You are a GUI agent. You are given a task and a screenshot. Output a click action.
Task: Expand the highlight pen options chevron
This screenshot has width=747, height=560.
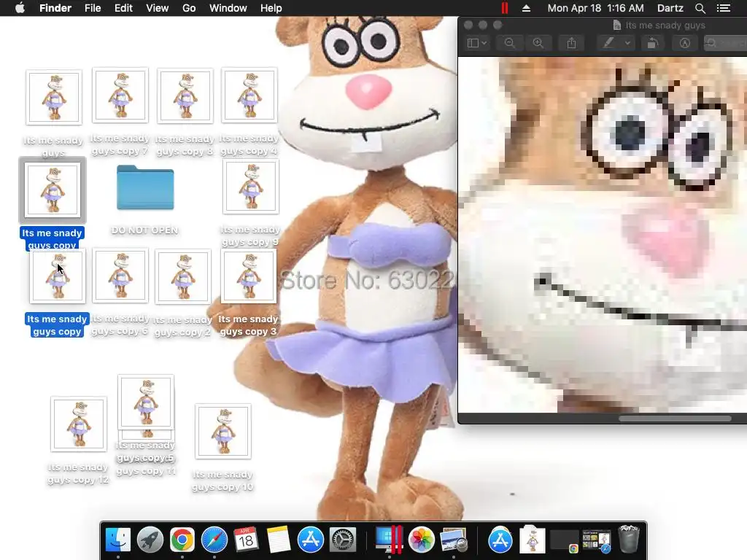point(628,43)
